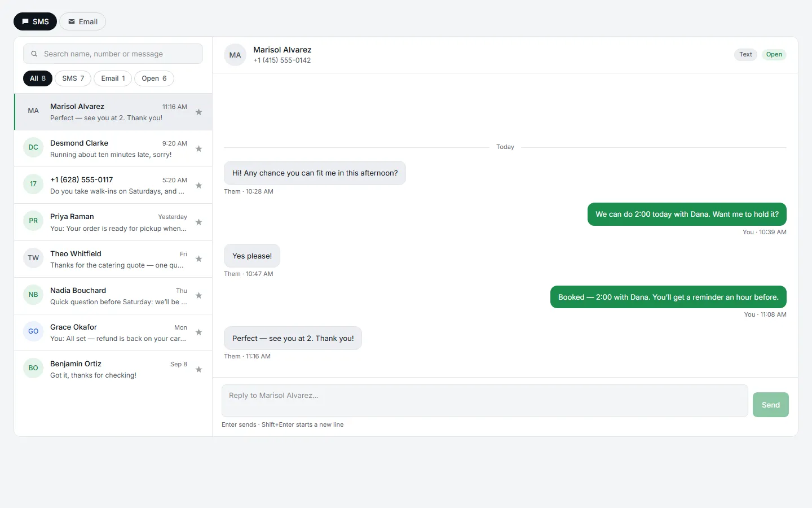
Task: Filter list by Email 1
Action: coord(113,78)
